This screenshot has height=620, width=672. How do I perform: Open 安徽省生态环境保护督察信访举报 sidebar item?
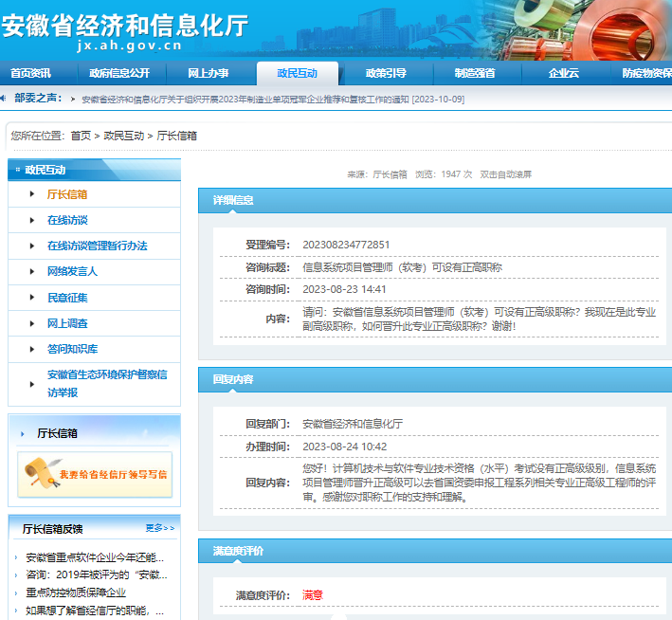click(x=107, y=383)
